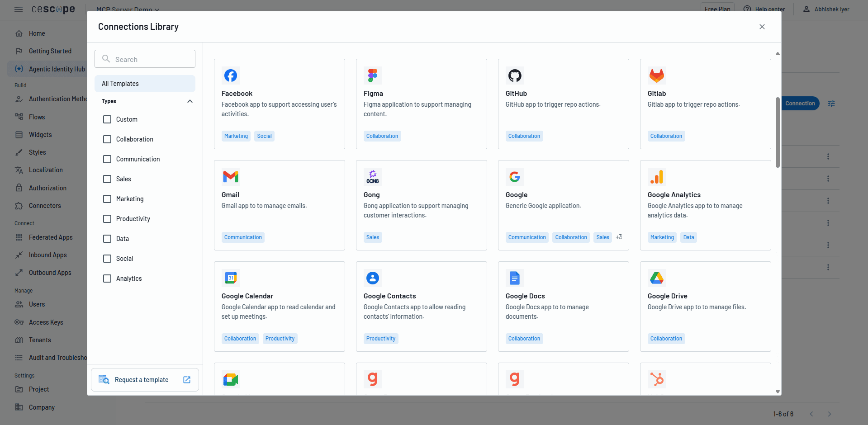Enable the Collaboration type filter

107,139
